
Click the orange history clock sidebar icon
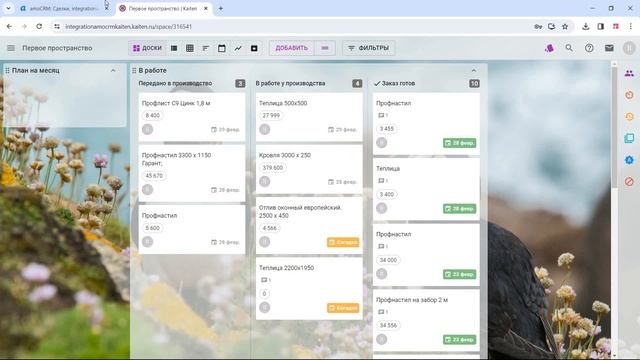tap(629, 117)
